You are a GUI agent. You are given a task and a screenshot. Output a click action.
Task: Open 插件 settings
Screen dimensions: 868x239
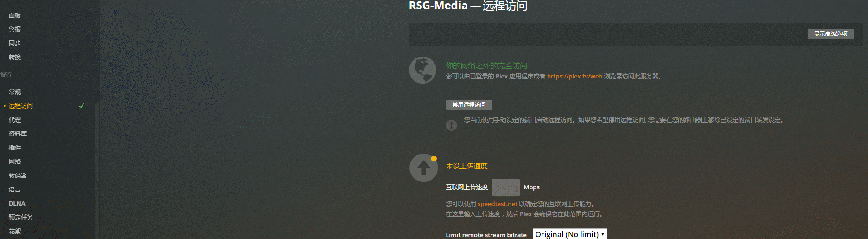coord(15,148)
